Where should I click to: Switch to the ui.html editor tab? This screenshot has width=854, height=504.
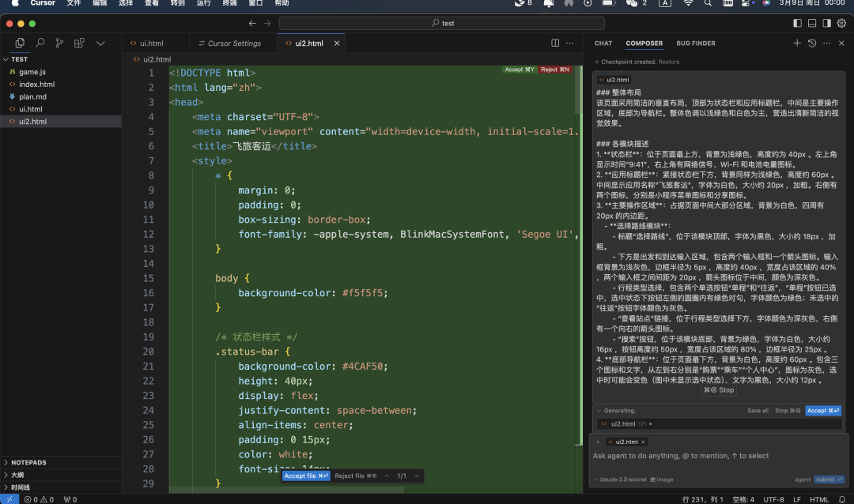pos(151,43)
